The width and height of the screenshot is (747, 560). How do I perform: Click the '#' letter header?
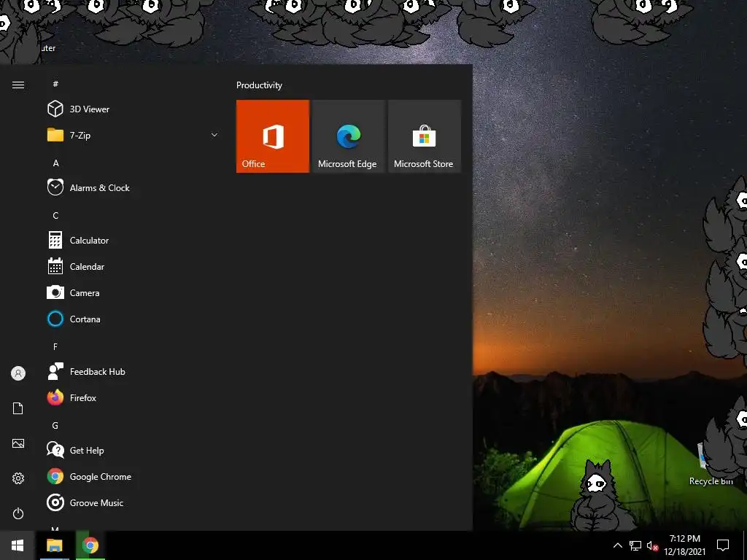pyautogui.click(x=55, y=84)
